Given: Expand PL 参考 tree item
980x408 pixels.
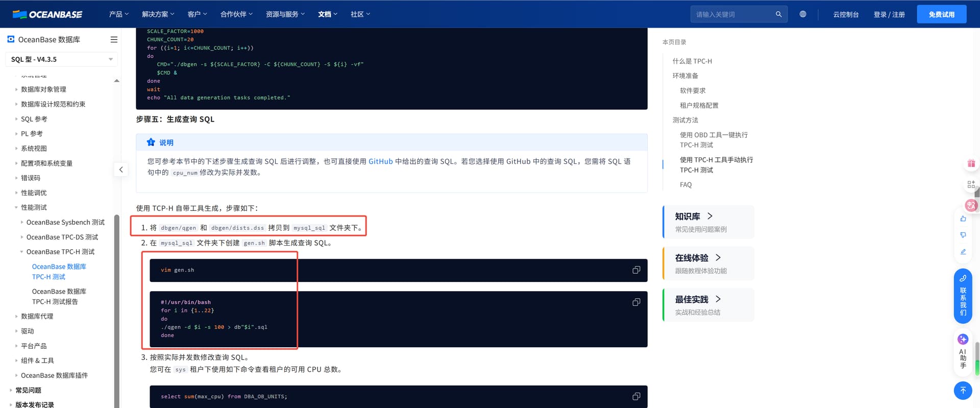Looking at the screenshot, I should 32,134.
